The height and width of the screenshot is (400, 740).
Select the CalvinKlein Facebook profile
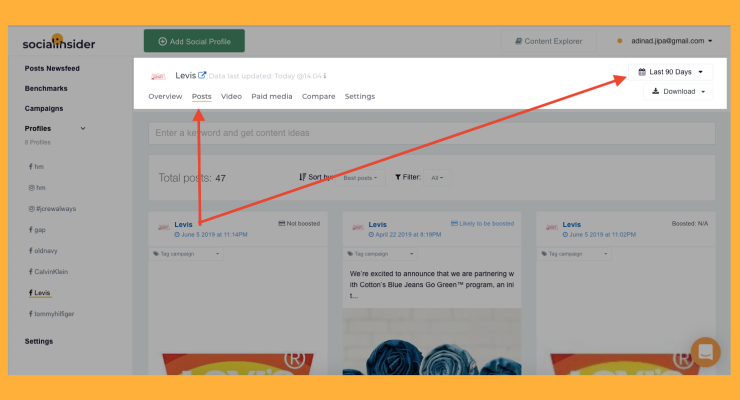49,272
